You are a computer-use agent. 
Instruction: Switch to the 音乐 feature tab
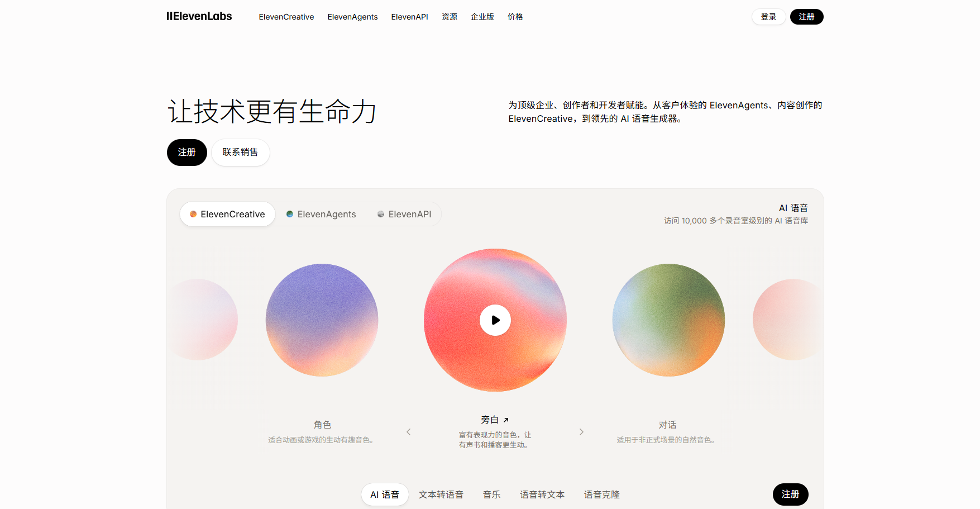492,494
